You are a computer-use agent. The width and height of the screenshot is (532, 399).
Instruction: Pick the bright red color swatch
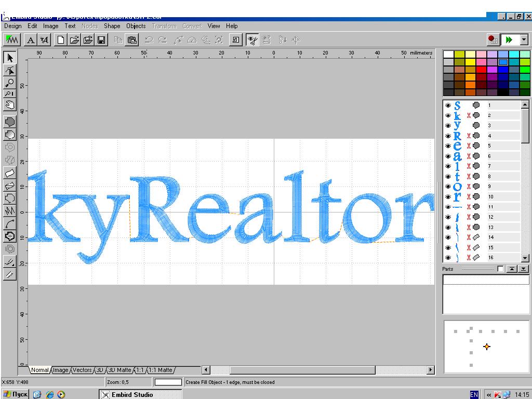[481, 70]
